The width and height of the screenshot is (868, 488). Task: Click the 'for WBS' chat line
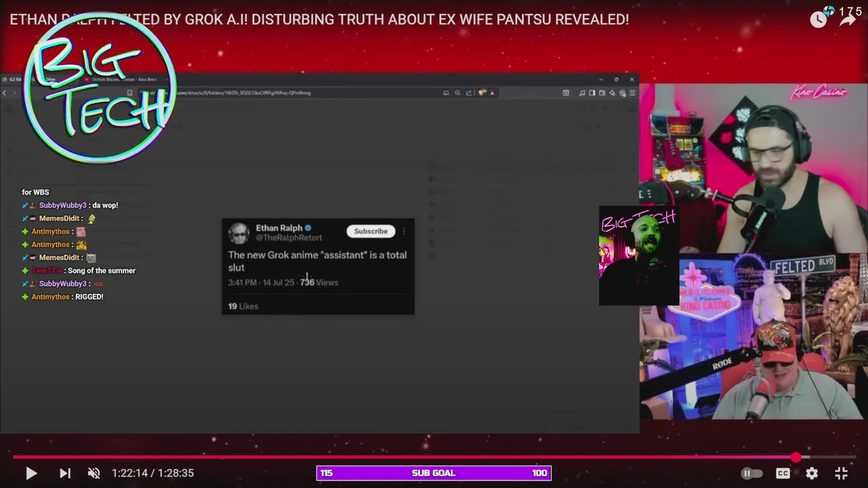point(35,192)
